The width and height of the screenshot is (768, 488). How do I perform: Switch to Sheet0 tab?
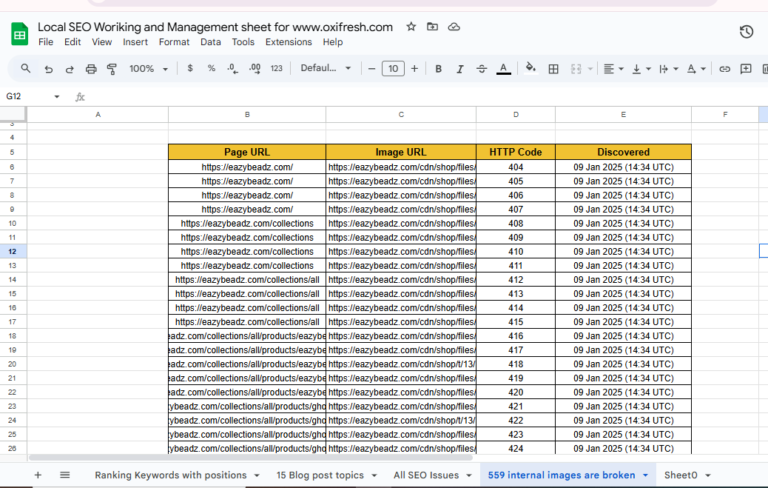(680, 475)
